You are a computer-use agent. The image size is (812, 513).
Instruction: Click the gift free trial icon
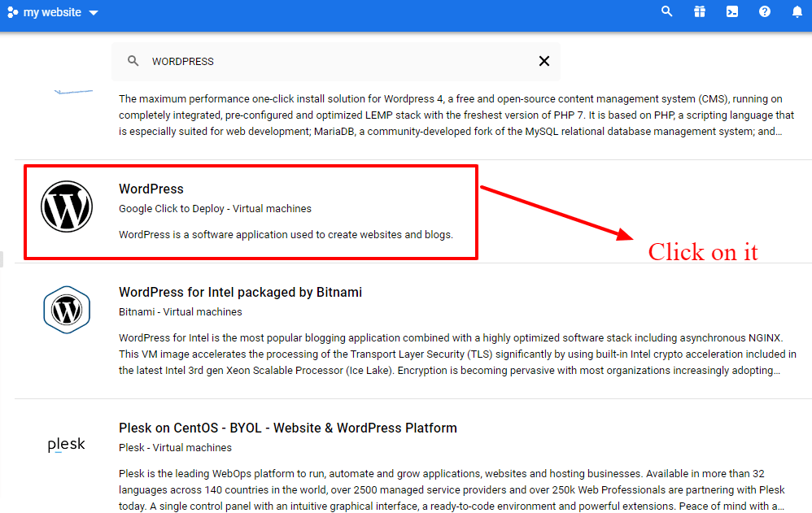coord(700,11)
